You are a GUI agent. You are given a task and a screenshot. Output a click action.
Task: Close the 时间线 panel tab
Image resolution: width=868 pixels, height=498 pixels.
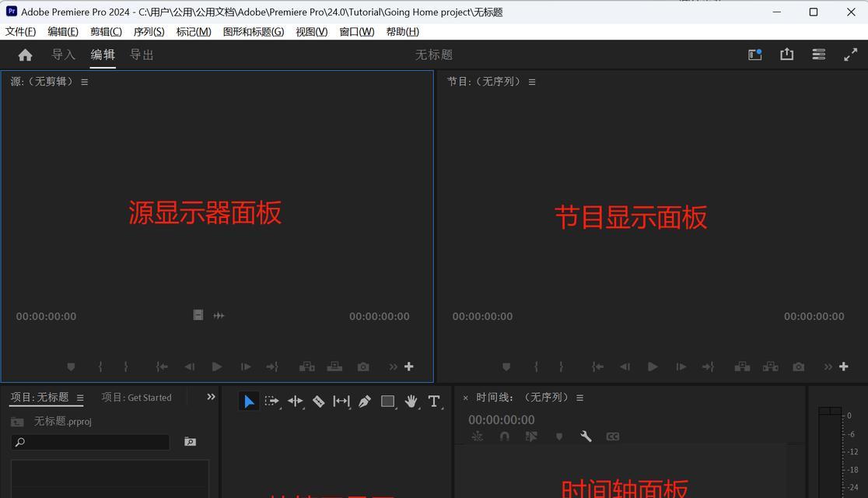(x=466, y=398)
